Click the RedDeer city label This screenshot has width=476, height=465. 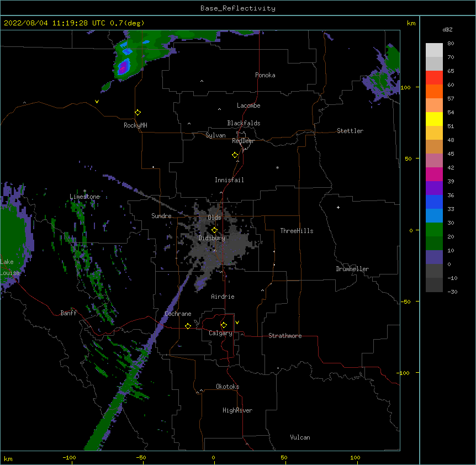[x=243, y=141]
